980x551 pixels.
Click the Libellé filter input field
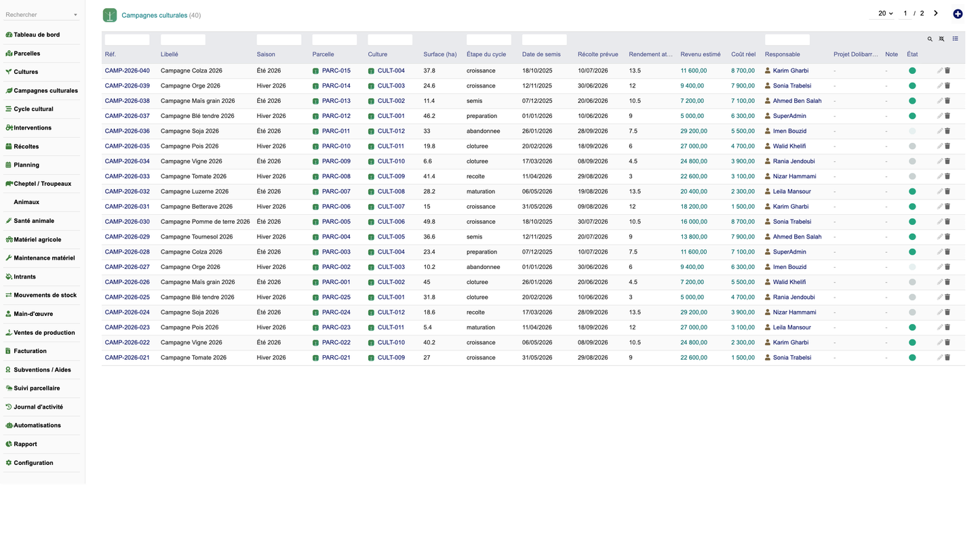pyautogui.click(x=183, y=40)
